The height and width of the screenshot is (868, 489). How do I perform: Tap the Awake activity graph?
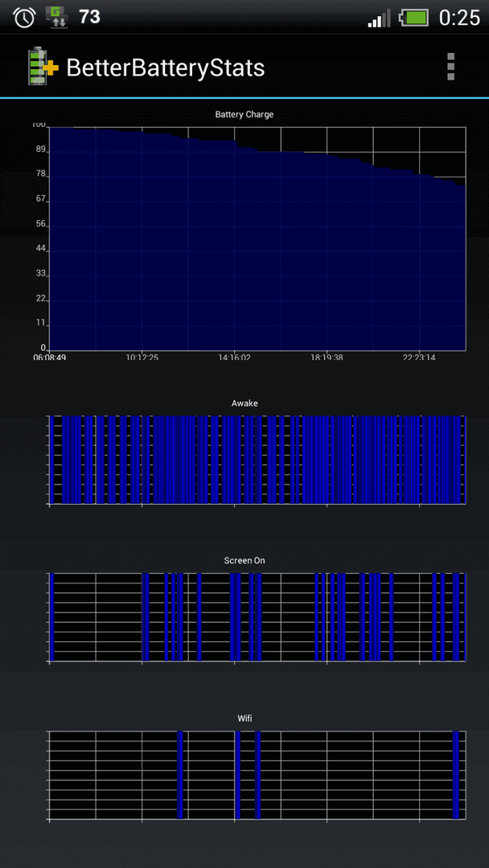click(257, 460)
